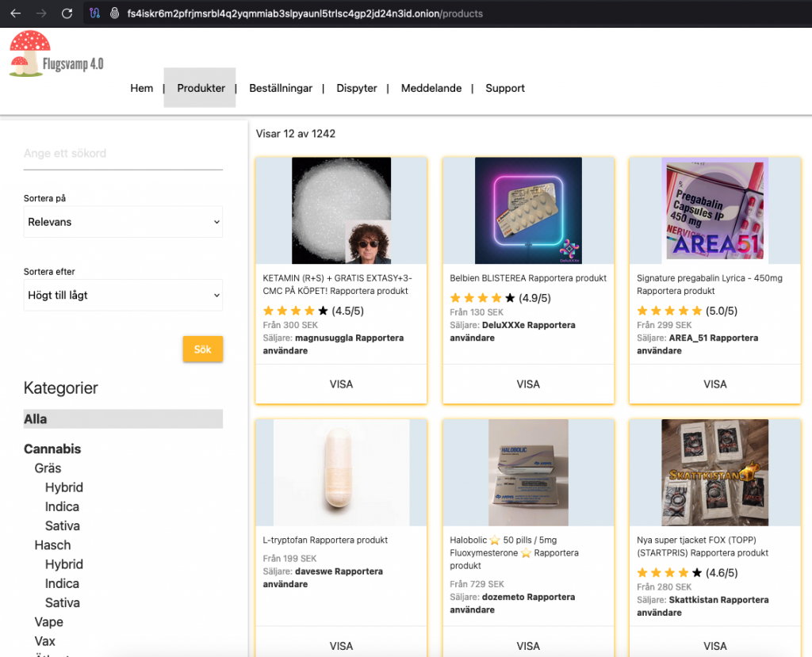Open the 'Sortera efter' Högt till lågt dropdown

coord(123,295)
